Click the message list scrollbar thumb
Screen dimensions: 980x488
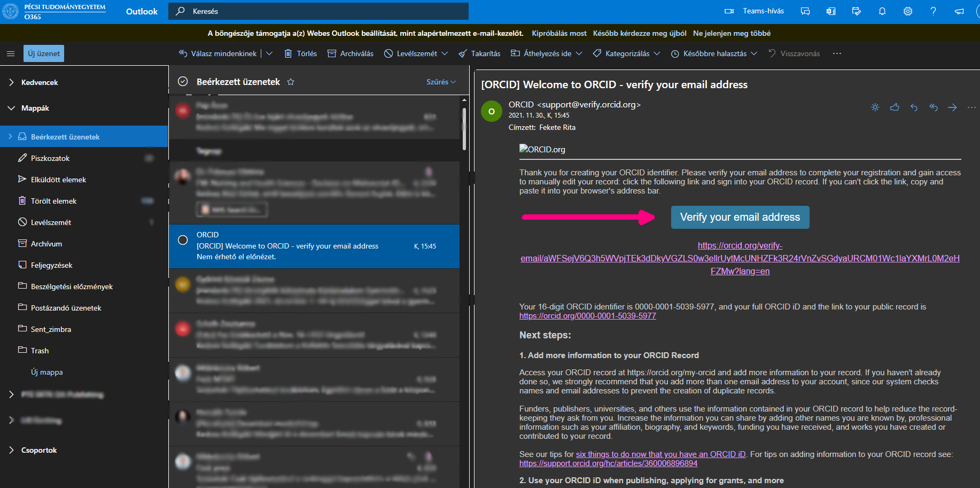pos(464,128)
